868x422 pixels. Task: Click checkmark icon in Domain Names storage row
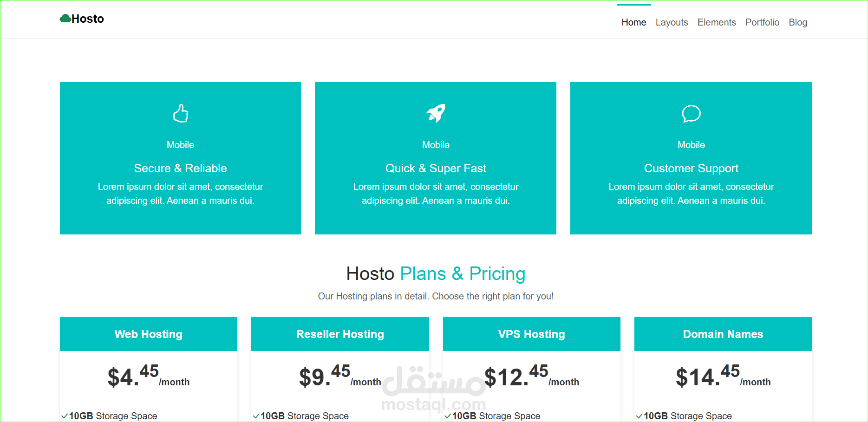pyautogui.click(x=639, y=416)
